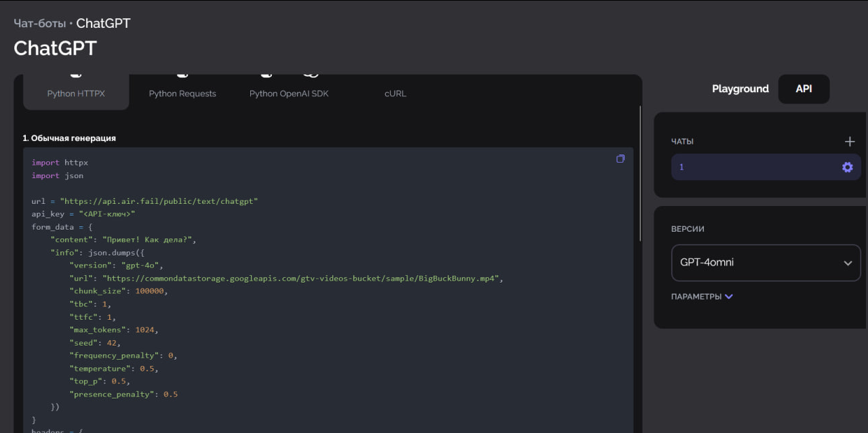
Task: Click the BigBuckBunny.mp4 URL in code
Action: (x=301, y=279)
